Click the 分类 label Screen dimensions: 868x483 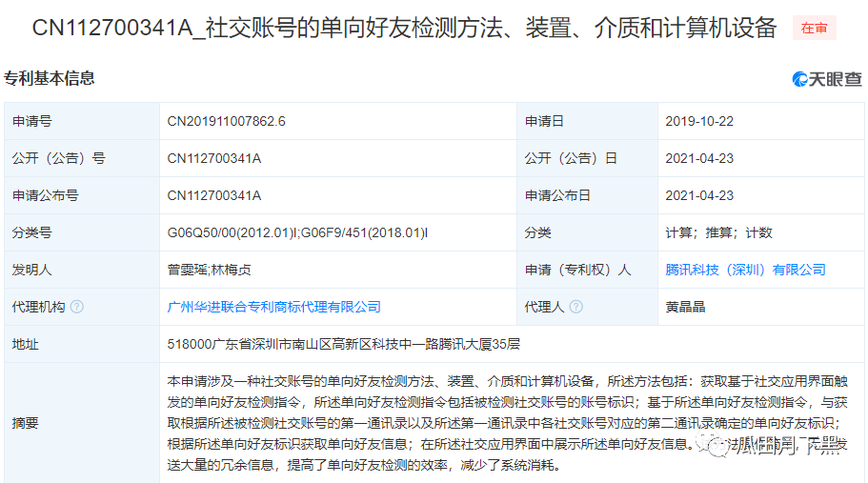point(537,232)
